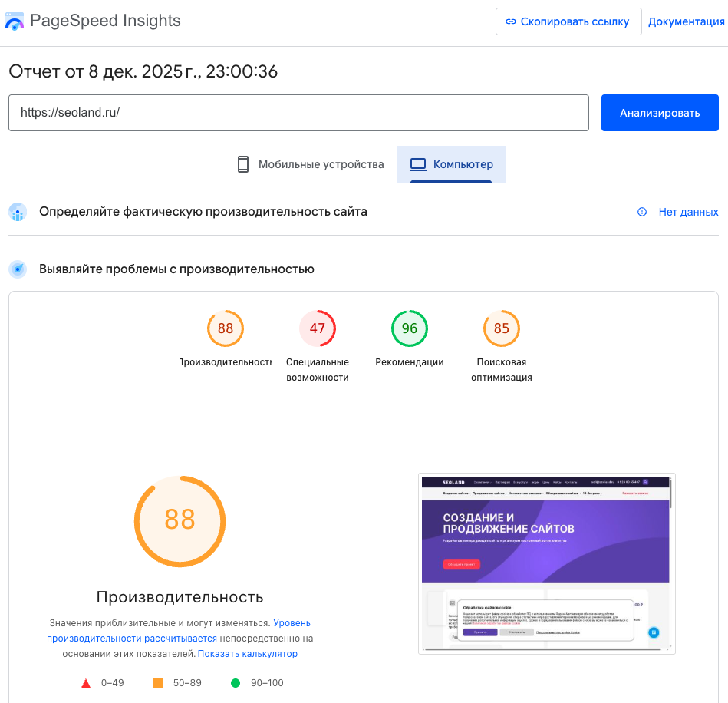Click the speedometer icon beside fact performance heading

tap(17, 212)
